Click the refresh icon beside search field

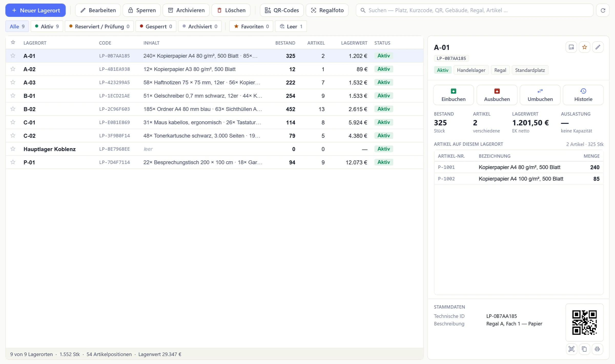pos(603,10)
